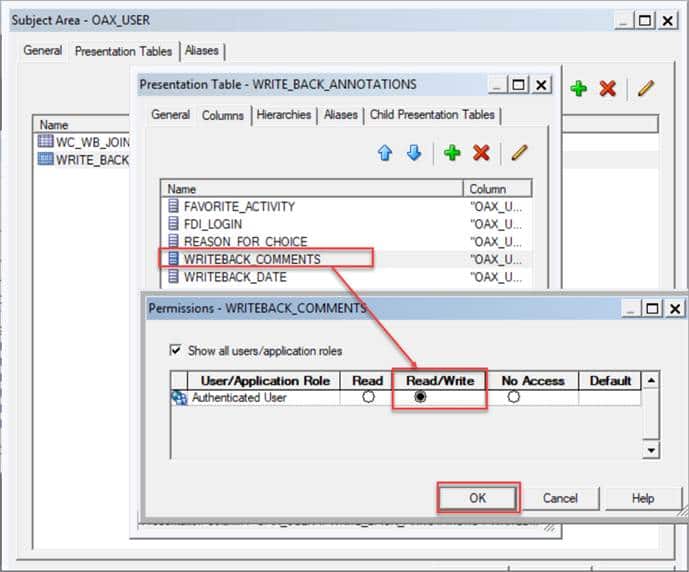This screenshot has height=572, width=689.
Task: Click the red X delete icon in Subject Area window
Action: pyautogui.click(x=607, y=89)
